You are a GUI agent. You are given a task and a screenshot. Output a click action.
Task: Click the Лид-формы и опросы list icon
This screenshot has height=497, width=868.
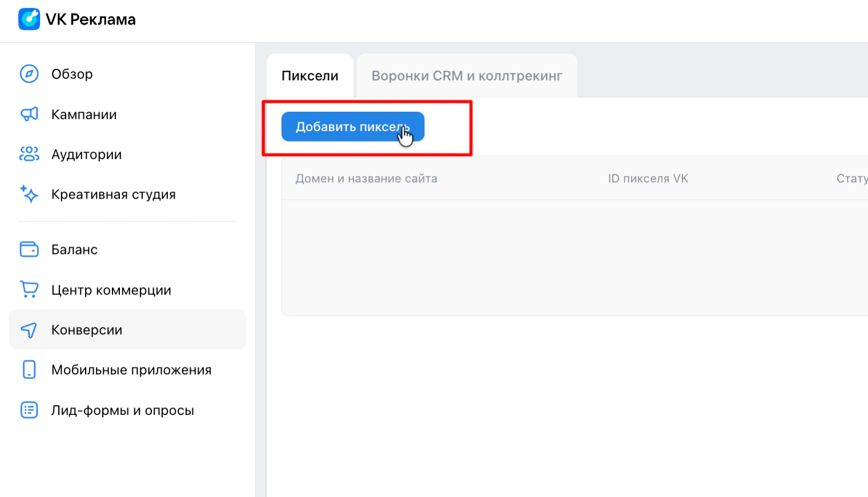[29, 410]
